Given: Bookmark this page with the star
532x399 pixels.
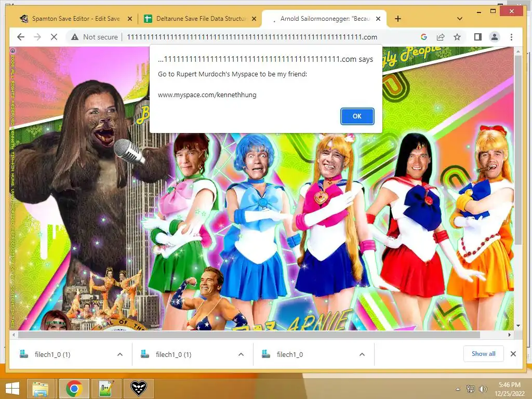Looking at the screenshot, I should [457, 37].
